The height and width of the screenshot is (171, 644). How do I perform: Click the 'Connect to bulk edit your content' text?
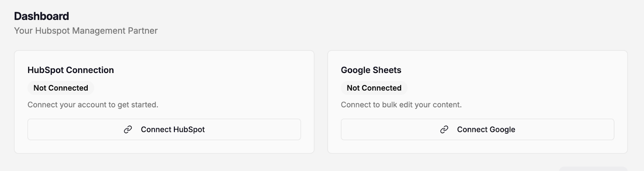pos(401,105)
